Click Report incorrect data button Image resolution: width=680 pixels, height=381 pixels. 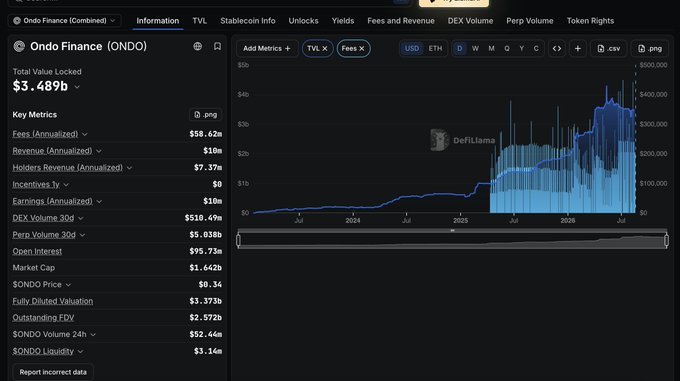point(53,372)
